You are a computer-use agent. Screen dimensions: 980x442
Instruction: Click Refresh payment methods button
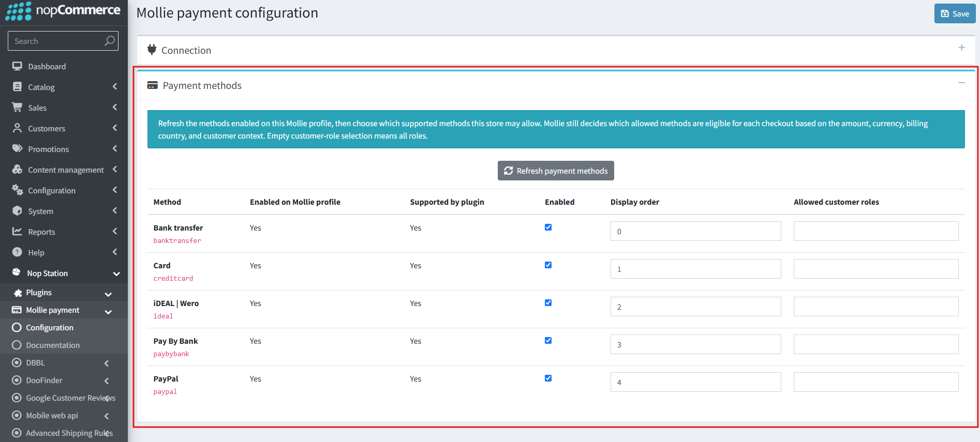click(556, 171)
